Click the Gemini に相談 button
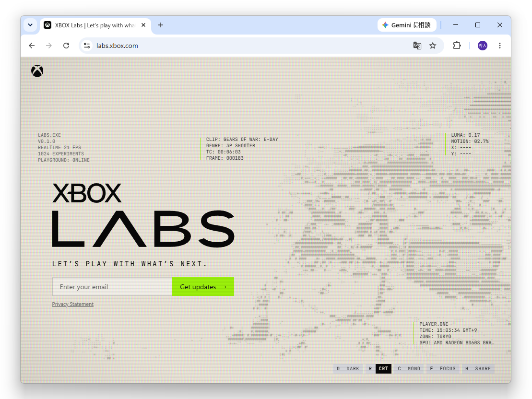The width and height of the screenshot is (532, 399). point(407,25)
